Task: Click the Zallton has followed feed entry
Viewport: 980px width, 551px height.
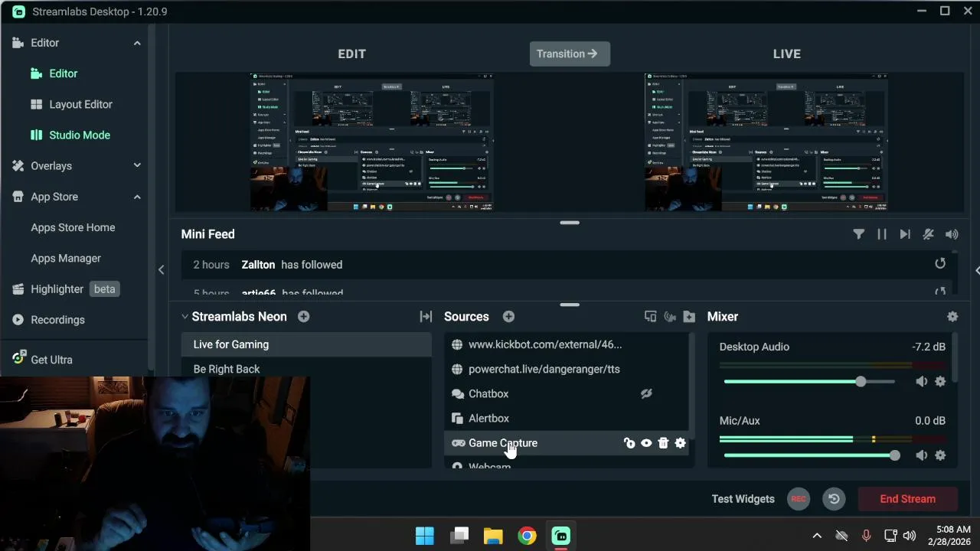Action: [567, 265]
